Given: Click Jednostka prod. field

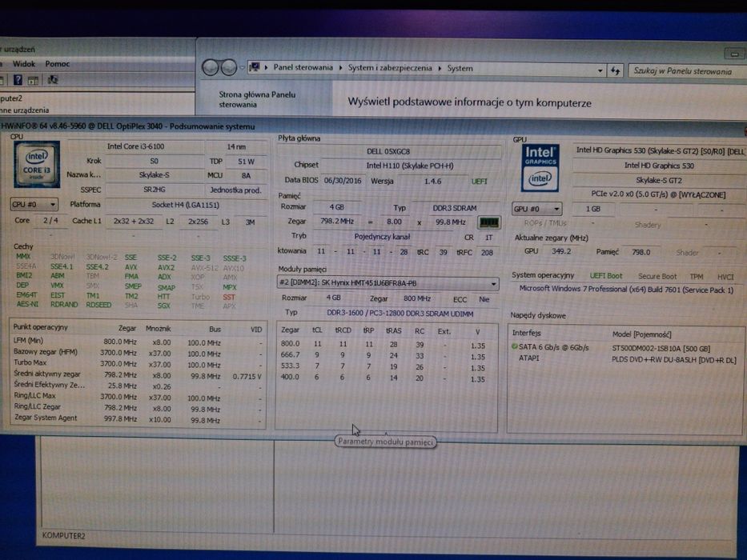Looking at the screenshot, I should [235, 190].
